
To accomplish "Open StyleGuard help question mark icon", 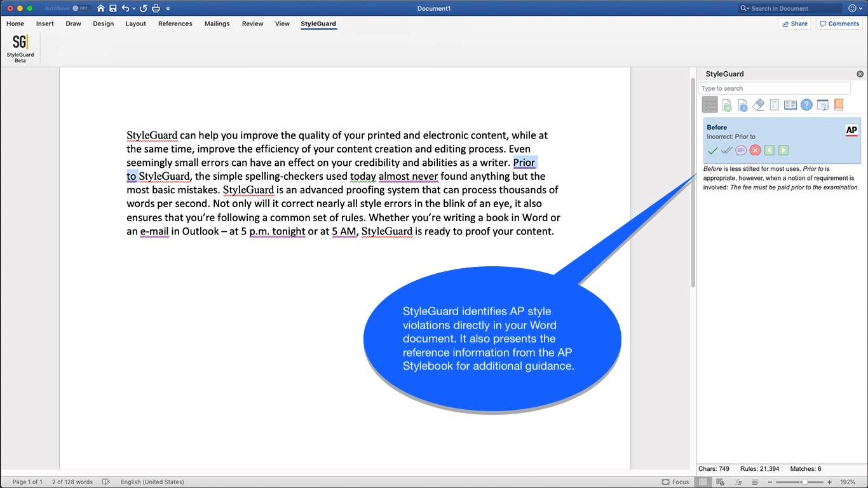I will point(806,105).
